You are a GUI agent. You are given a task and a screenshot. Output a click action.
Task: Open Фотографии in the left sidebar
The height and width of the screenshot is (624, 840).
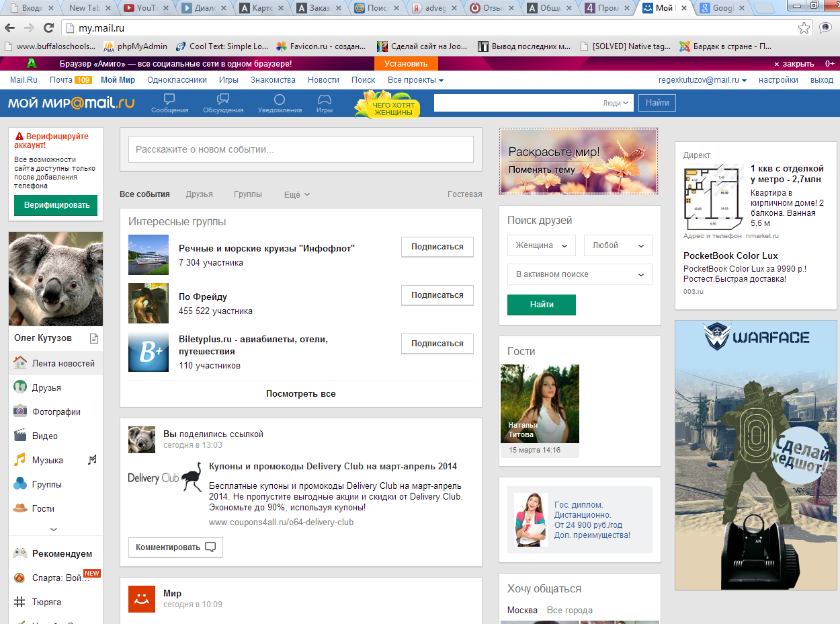coord(56,412)
